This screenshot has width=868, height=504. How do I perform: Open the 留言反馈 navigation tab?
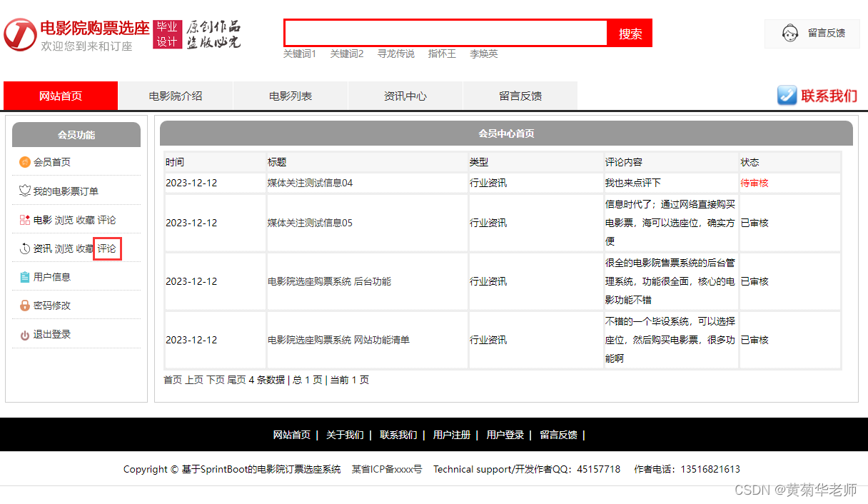tap(520, 96)
